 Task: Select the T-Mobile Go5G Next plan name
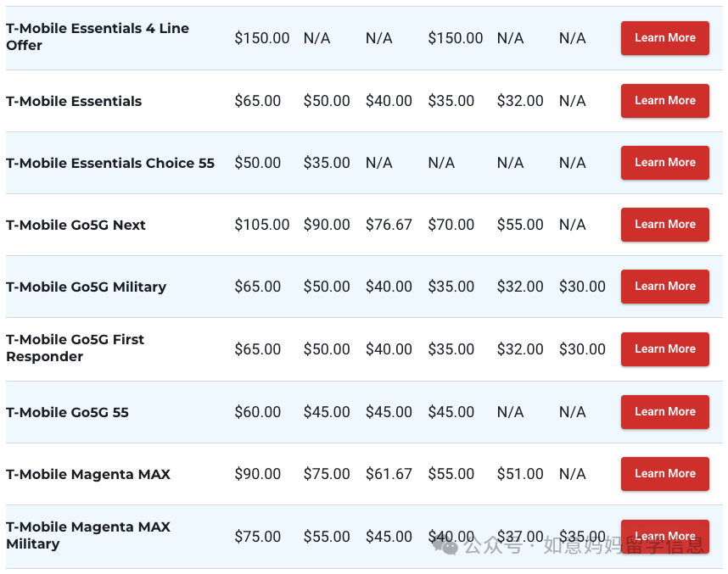click(x=76, y=225)
